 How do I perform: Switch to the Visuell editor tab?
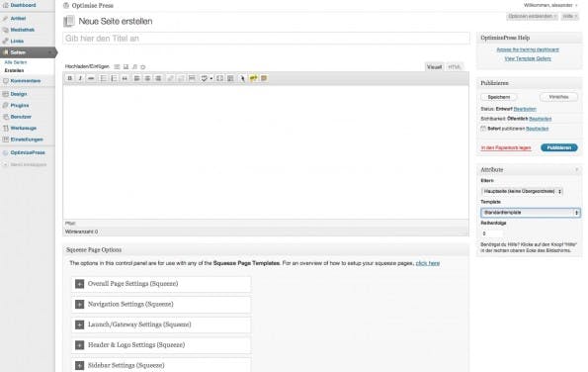tap(434, 67)
